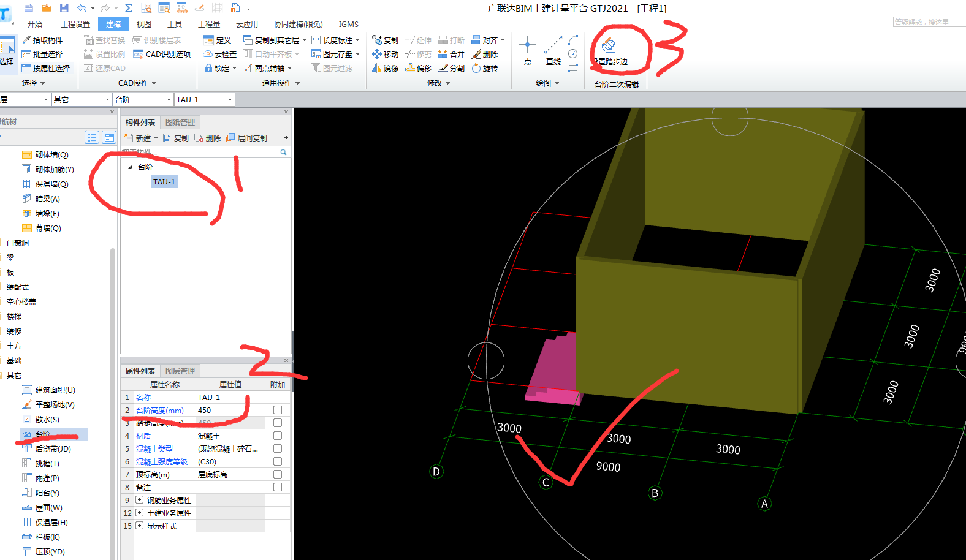The image size is (966, 560).
Task: Click the undo arrow icon
Action: tap(82, 8)
